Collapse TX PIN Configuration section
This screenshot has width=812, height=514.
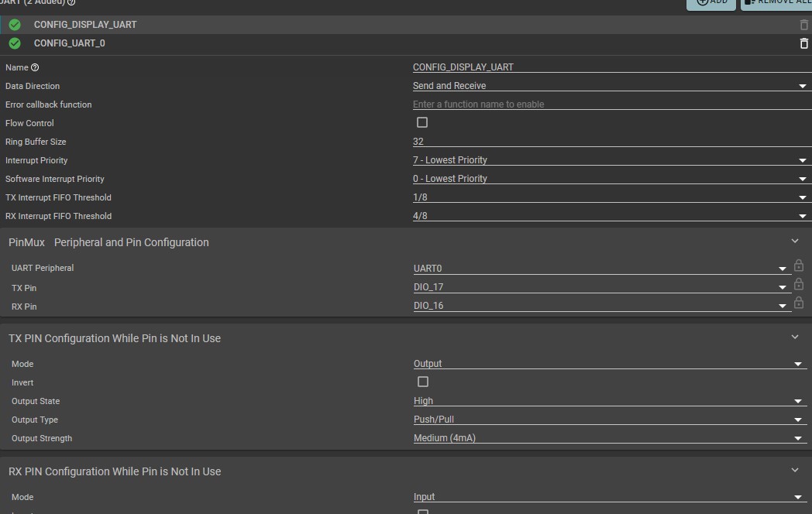pyautogui.click(x=795, y=338)
